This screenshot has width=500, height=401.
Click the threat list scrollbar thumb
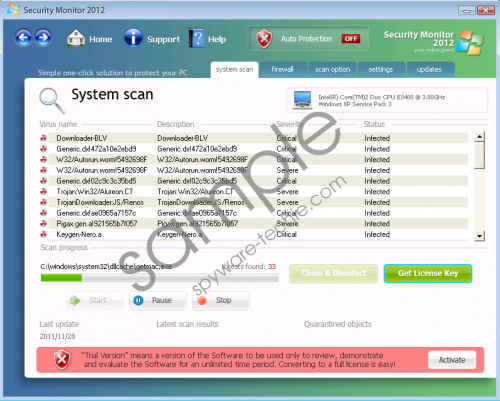tap(479, 156)
